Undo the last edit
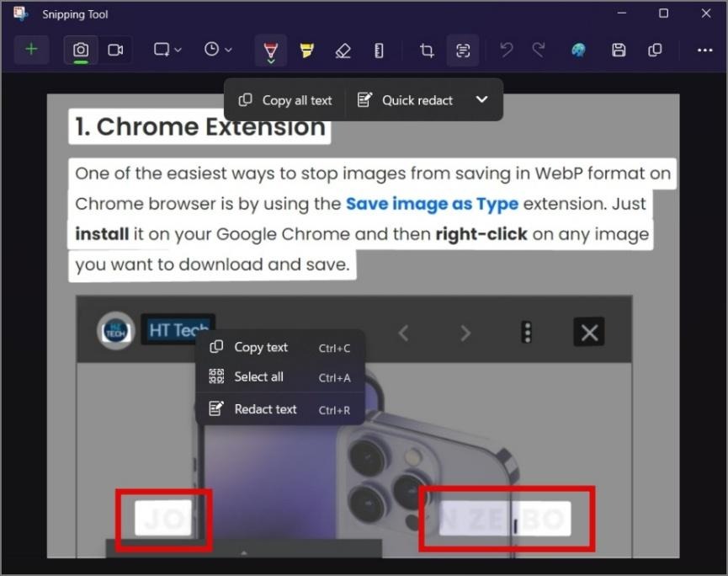728x576 pixels. click(506, 50)
